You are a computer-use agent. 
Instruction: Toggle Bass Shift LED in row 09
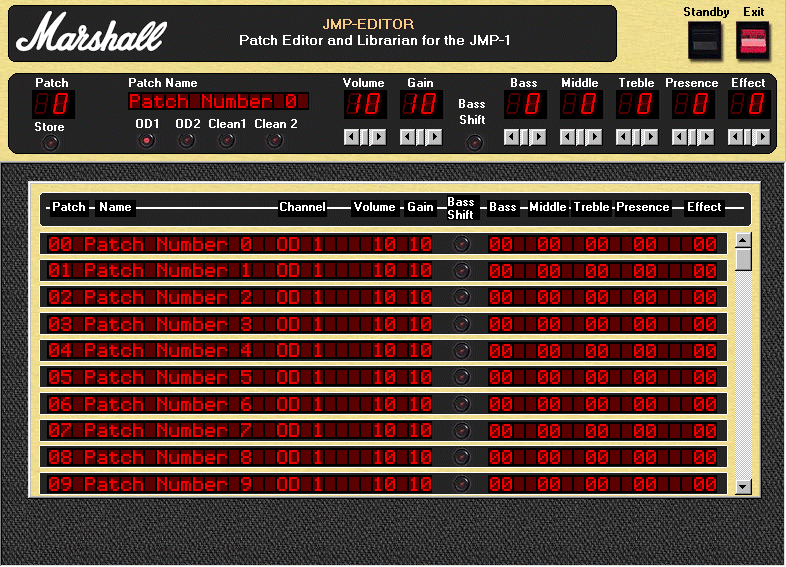coord(462,484)
